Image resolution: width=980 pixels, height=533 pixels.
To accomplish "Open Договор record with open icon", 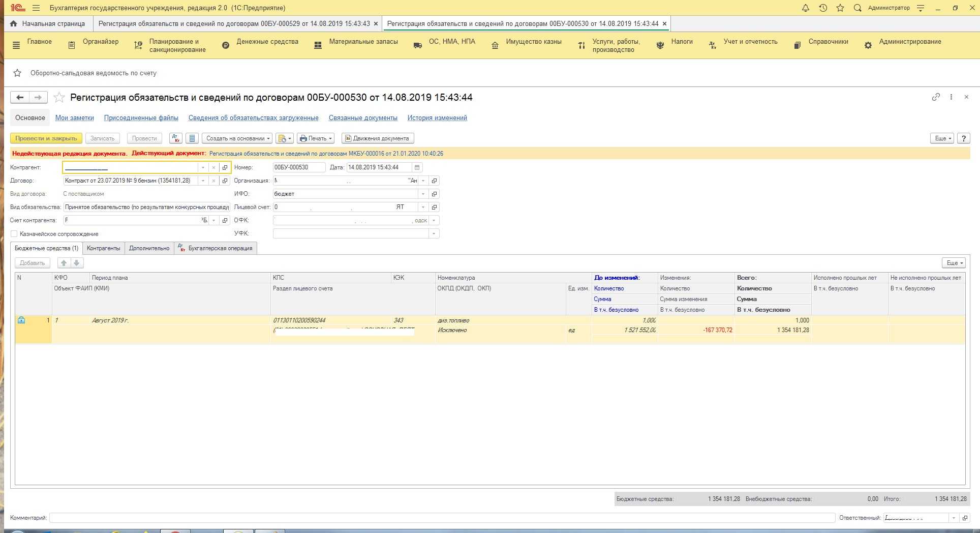I will 225,181.
